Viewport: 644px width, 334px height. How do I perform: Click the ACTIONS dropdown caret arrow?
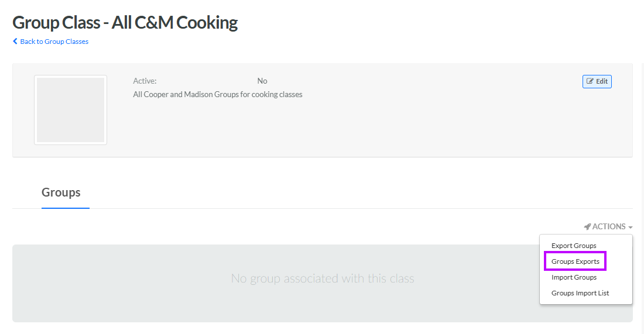click(631, 227)
